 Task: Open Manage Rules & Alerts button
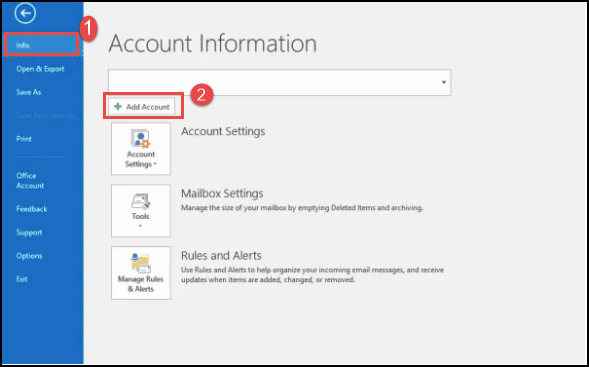[x=141, y=273]
